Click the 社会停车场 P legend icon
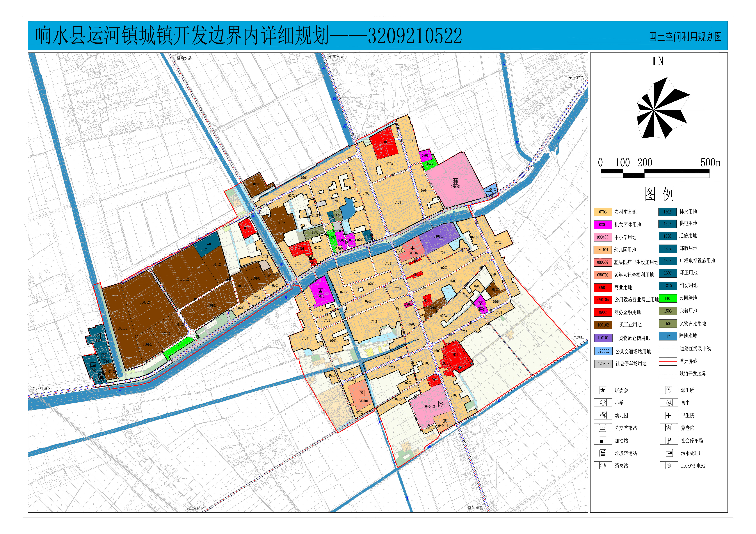 [x=669, y=441]
